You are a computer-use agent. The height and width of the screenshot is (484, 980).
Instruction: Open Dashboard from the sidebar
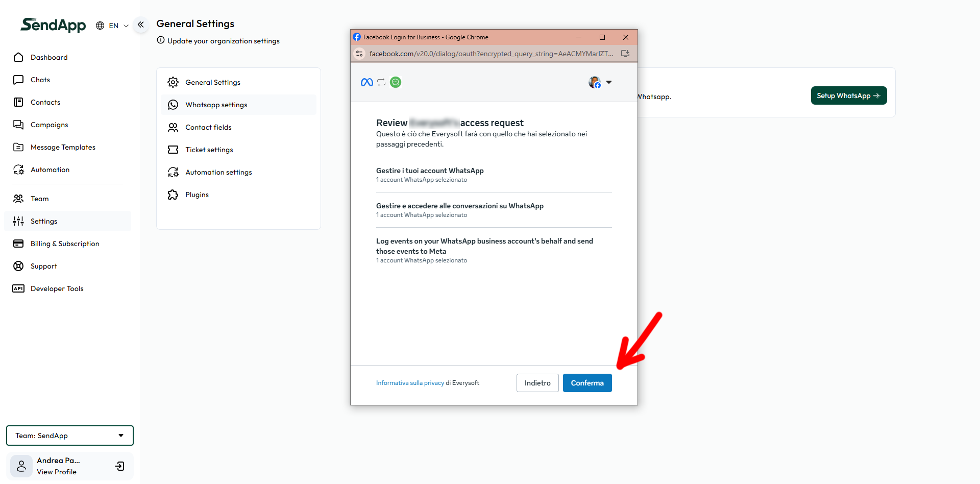(x=49, y=57)
